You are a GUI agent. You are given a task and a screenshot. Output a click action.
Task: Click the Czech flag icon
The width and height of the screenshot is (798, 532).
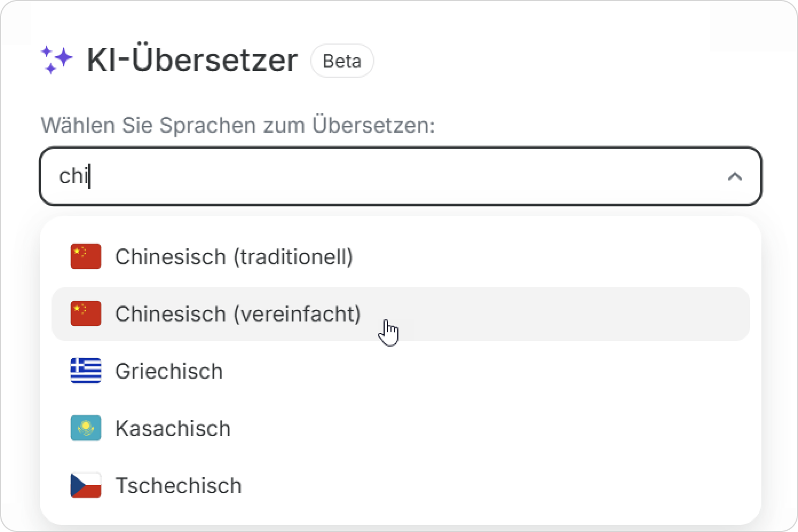pyautogui.click(x=86, y=485)
